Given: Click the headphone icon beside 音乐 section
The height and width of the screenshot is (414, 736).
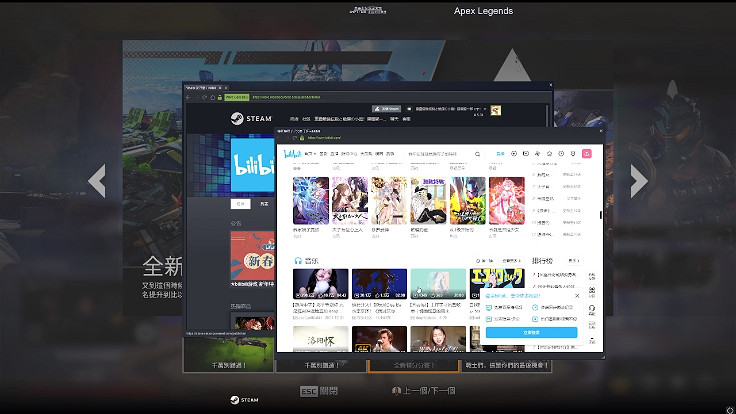Looking at the screenshot, I should (297, 260).
